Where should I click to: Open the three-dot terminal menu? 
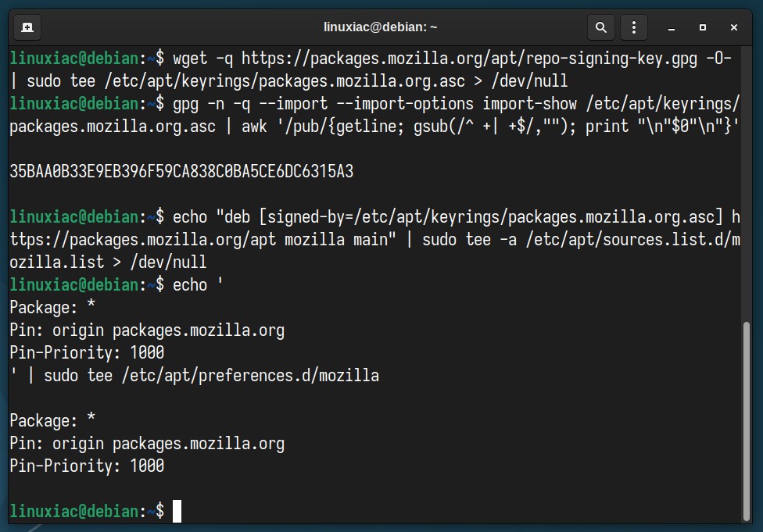click(x=633, y=27)
